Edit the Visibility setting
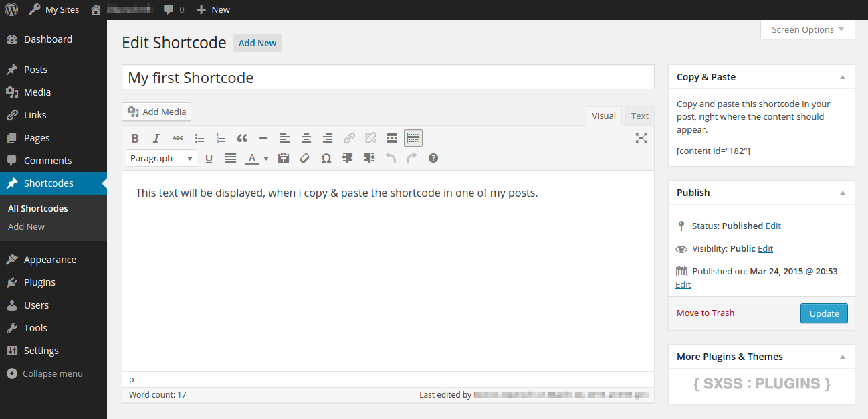 click(765, 248)
